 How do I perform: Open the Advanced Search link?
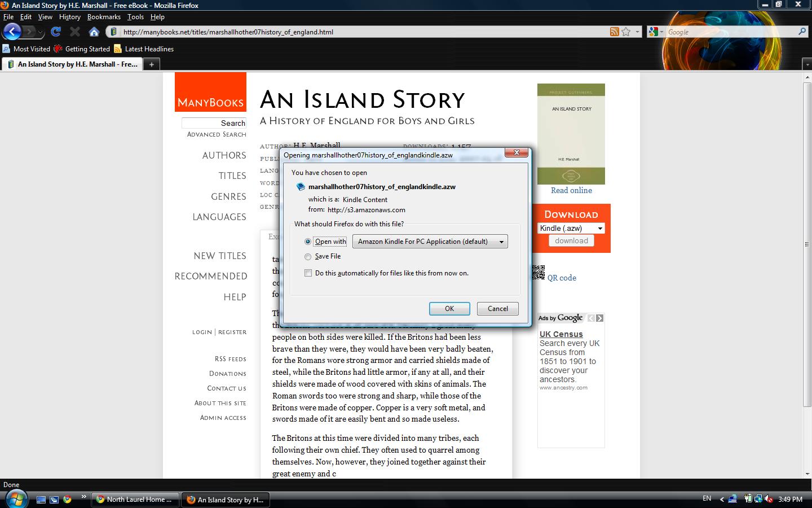(x=217, y=134)
